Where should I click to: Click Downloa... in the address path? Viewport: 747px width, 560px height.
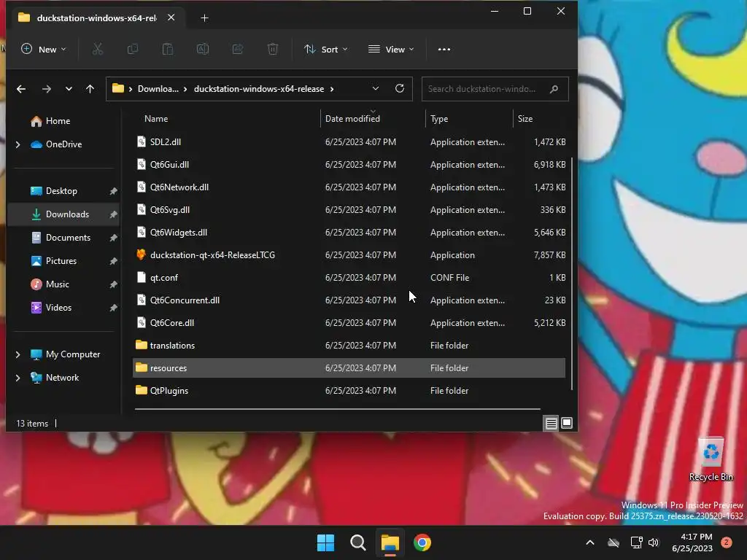(x=158, y=89)
